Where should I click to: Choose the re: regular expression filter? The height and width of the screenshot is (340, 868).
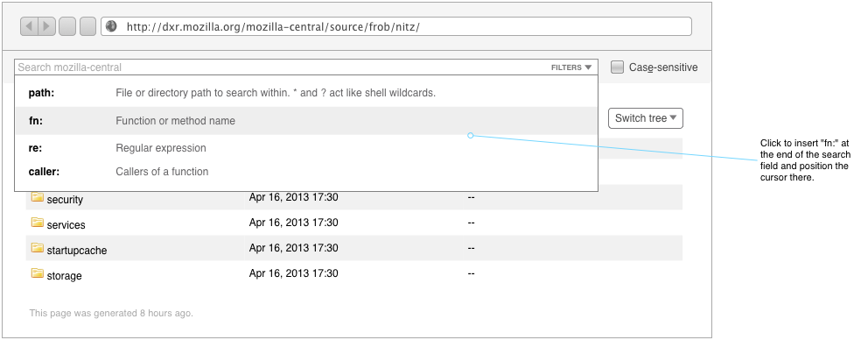point(306,148)
